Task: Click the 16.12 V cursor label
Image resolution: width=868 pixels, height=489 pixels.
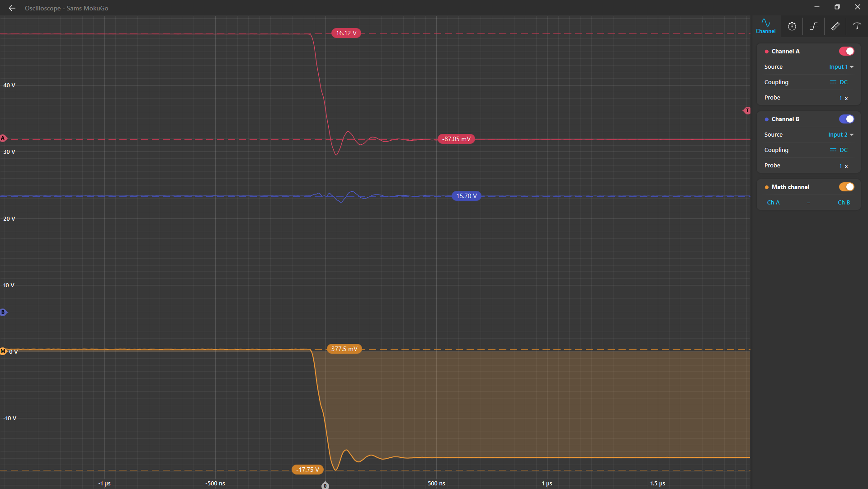Action: coord(346,33)
